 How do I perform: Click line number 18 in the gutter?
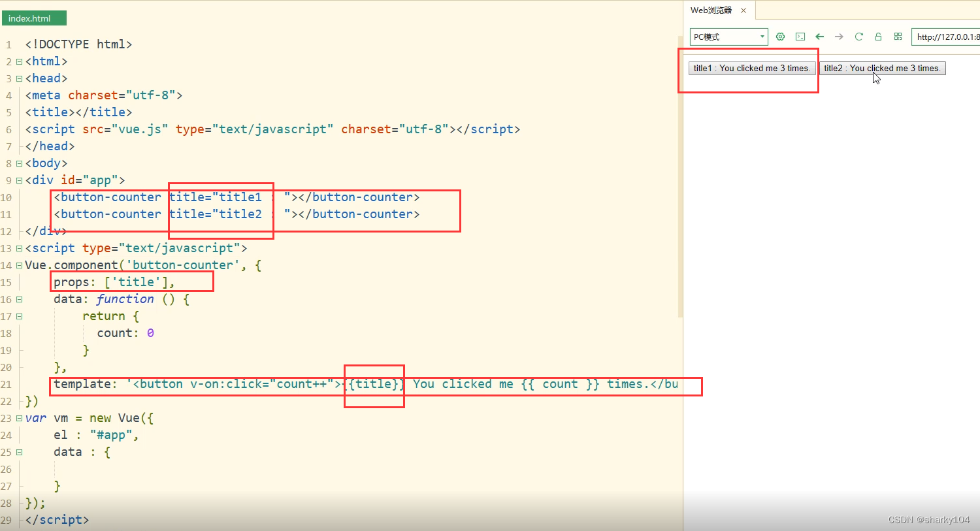[x=7, y=334]
